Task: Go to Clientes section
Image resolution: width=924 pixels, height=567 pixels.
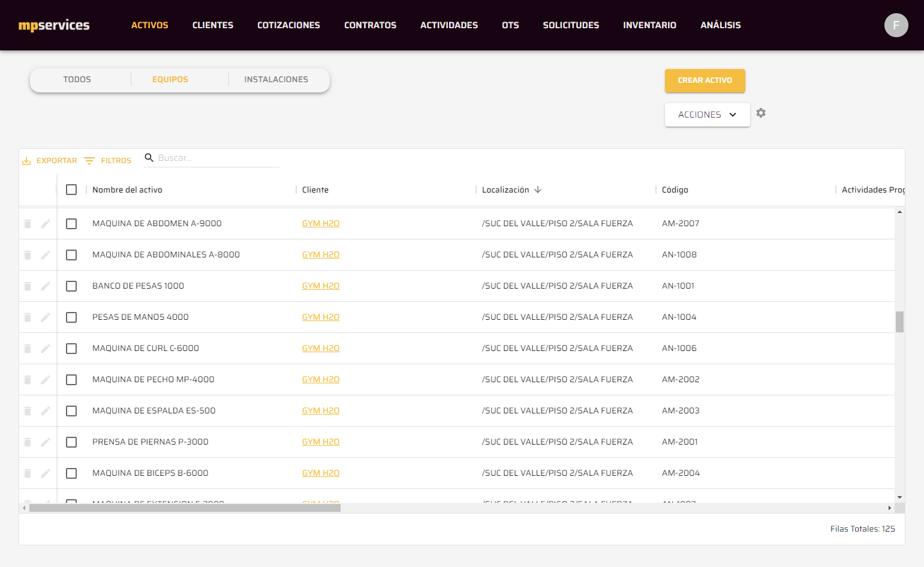Action: (213, 25)
